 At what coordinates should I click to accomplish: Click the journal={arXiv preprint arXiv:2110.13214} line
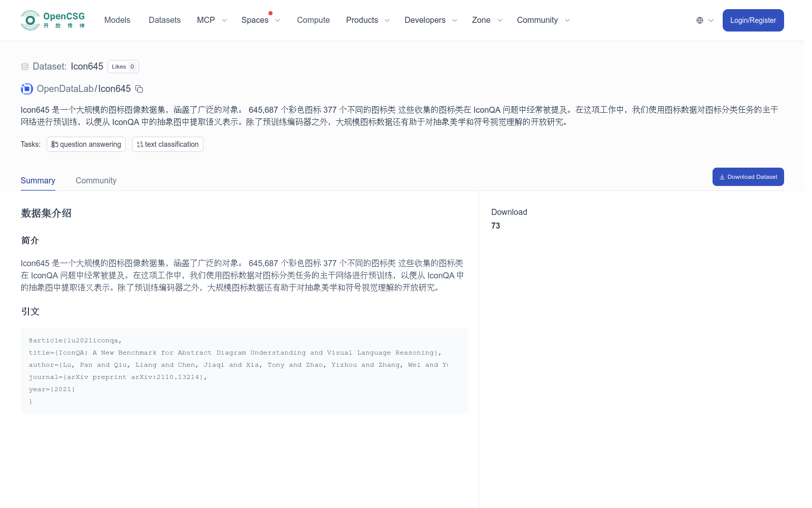pos(118,377)
